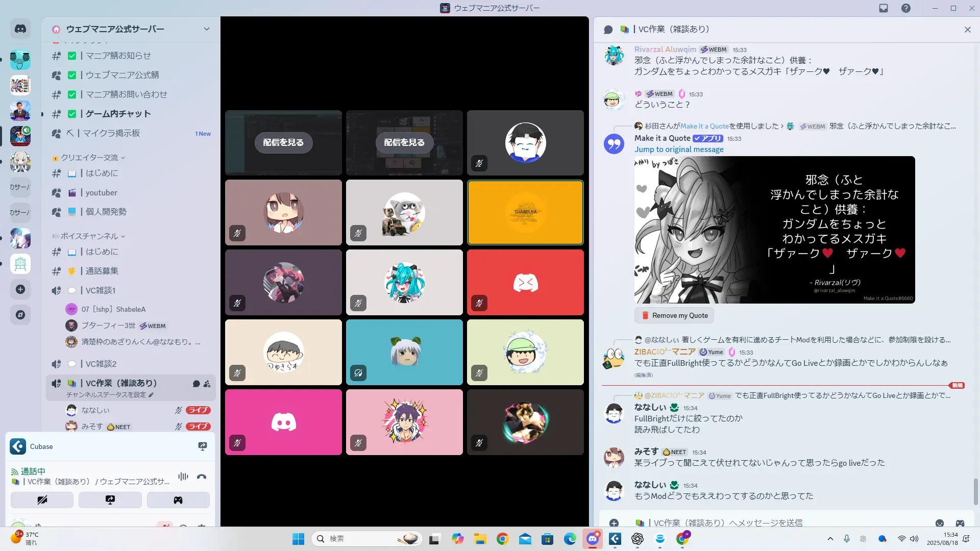The height and width of the screenshot is (551, 980).
Task: Click Add a Server plus icon
Action: 20,289
